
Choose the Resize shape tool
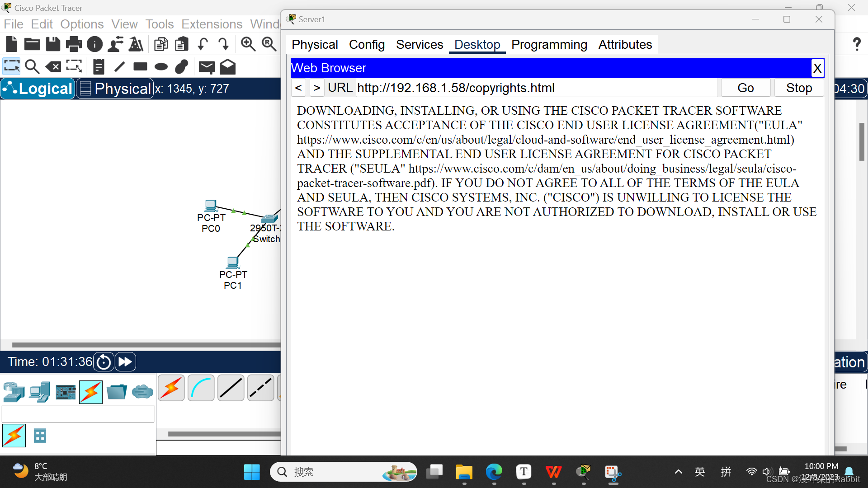74,66
